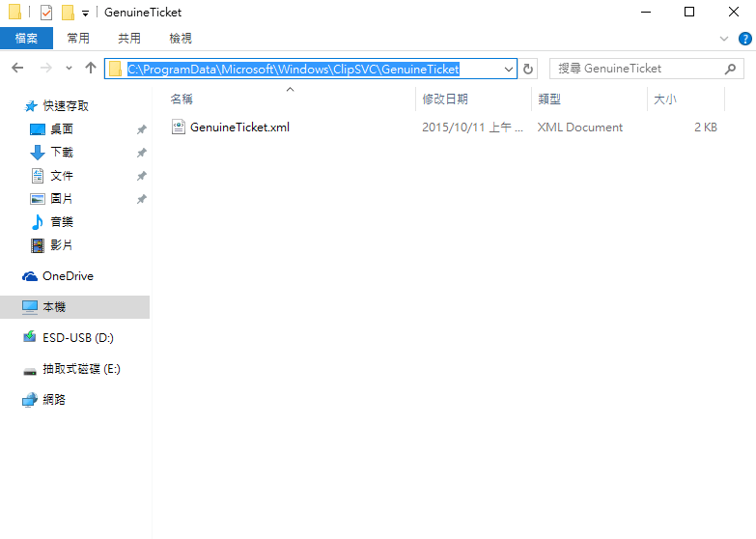Expand the ribbon with chevron arrow
The width and height of the screenshot is (756, 539).
click(724, 39)
